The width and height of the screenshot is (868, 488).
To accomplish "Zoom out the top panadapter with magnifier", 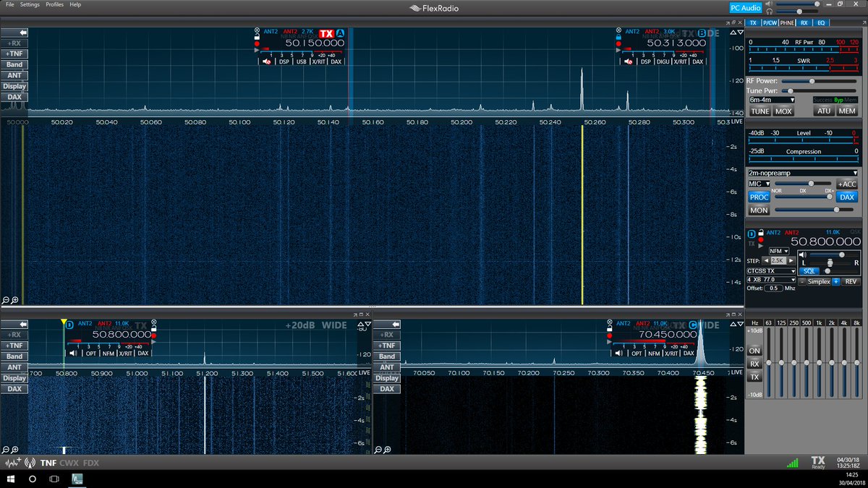I will point(6,300).
